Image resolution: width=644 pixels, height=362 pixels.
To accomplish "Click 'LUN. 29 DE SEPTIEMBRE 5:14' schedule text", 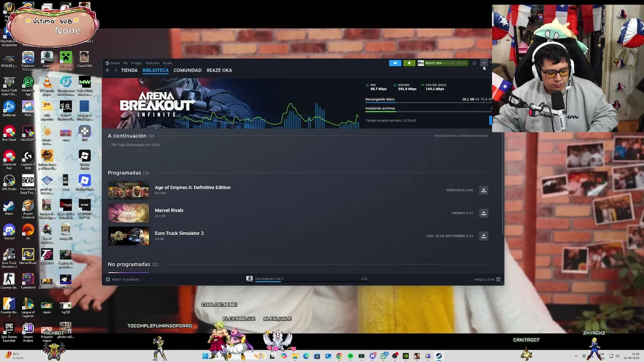I will (x=450, y=236).
